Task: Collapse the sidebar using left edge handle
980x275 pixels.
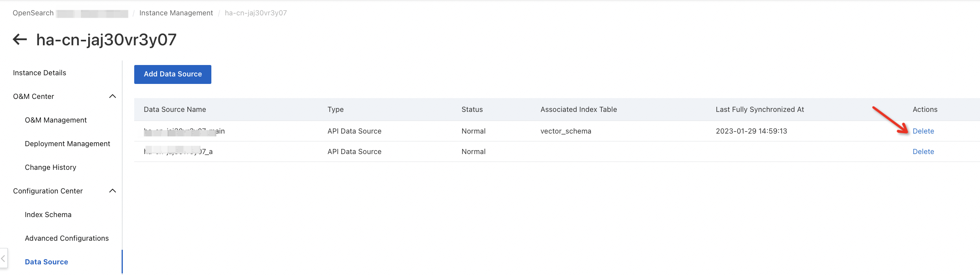Action: [4, 258]
